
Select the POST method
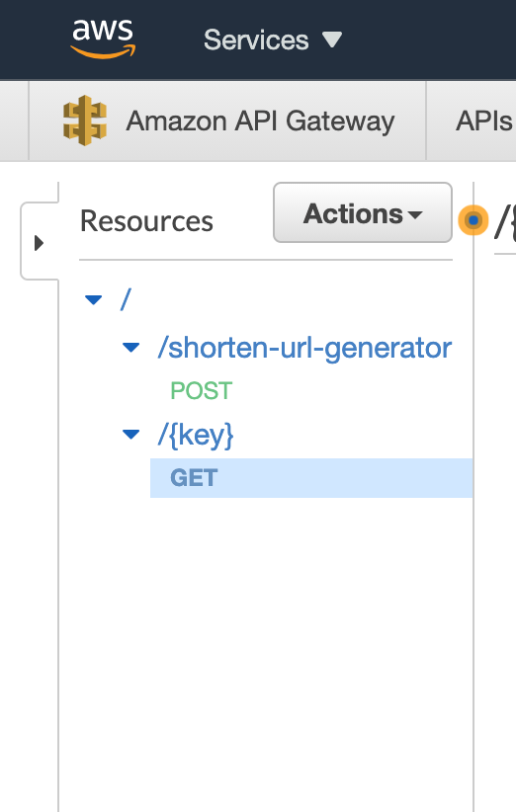coord(202,391)
